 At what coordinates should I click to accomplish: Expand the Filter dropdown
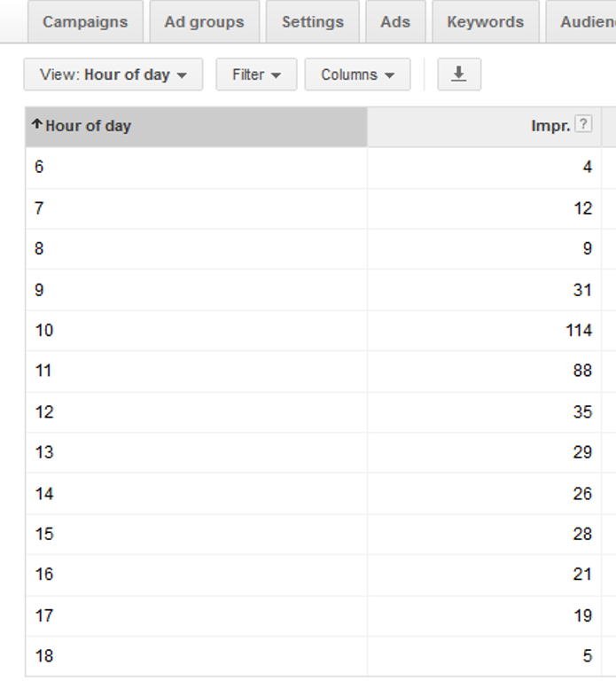256,74
